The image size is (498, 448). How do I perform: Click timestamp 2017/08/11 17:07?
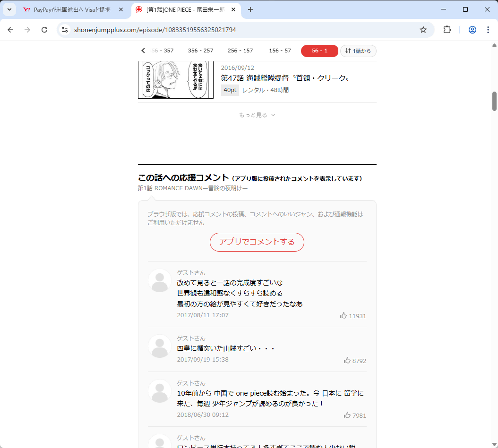tap(203, 315)
